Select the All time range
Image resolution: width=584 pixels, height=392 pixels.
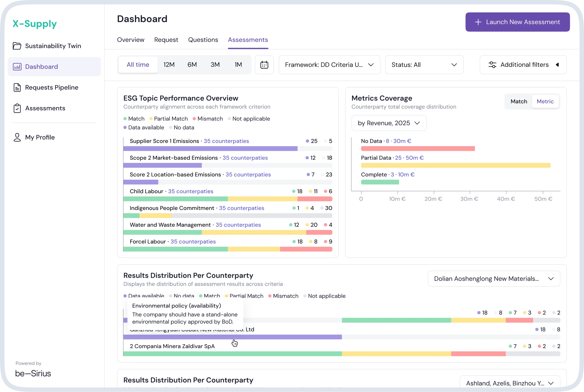(x=138, y=65)
